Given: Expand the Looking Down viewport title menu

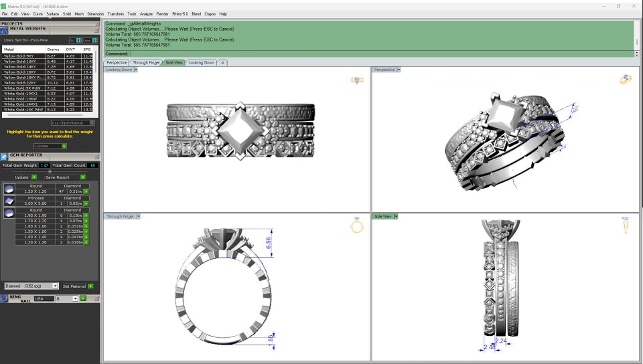Looking at the screenshot, I should pos(135,70).
